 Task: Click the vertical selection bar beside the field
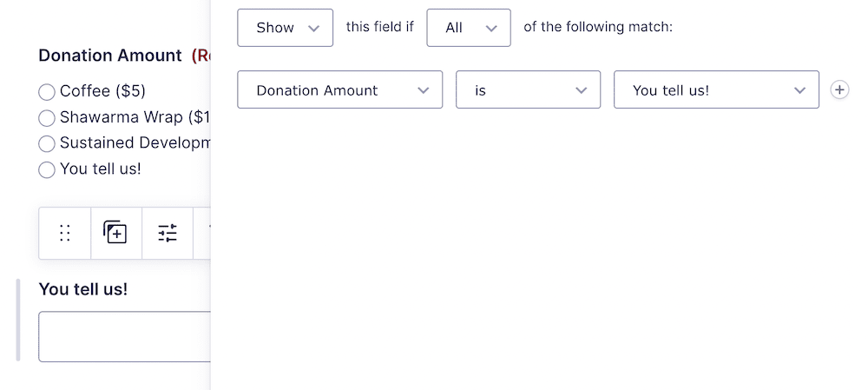18,320
